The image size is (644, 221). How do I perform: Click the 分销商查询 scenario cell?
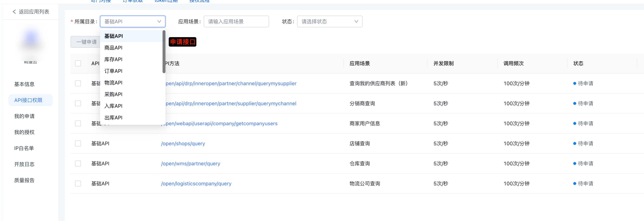click(x=362, y=103)
